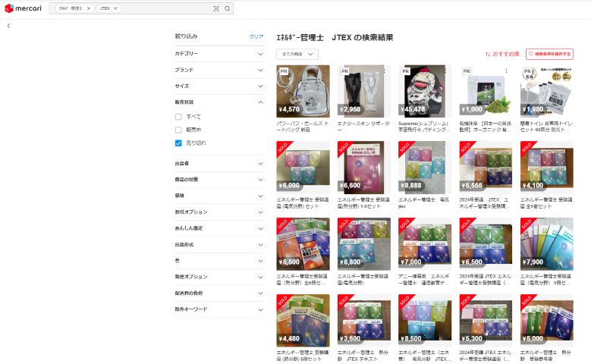
Task: Open the おすすめ順 sort order control
Action: click(x=502, y=54)
